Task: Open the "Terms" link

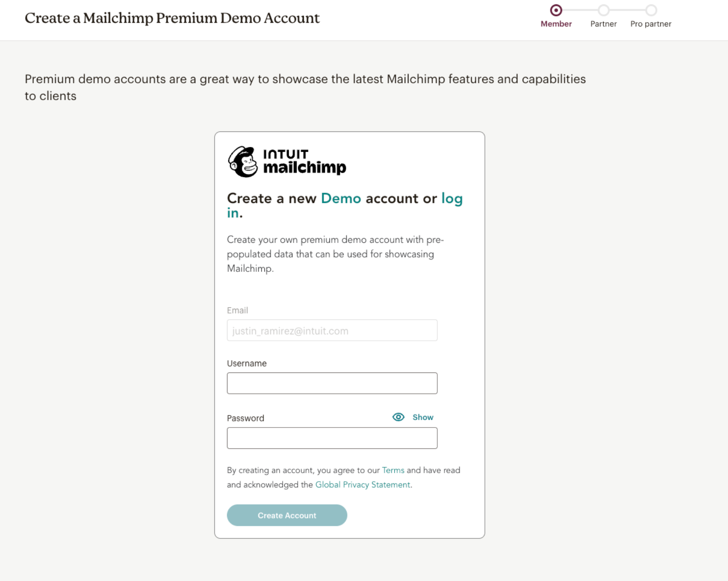Action: click(x=393, y=470)
